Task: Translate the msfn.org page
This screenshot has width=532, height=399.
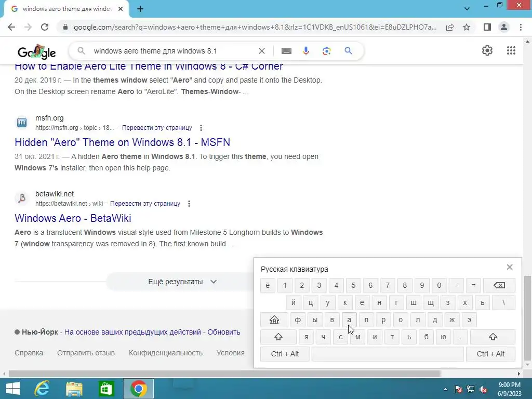Action: (x=157, y=128)
